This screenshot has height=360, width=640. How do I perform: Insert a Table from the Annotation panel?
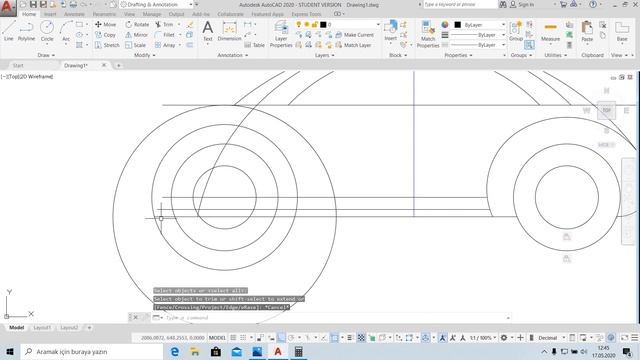tap(254, 45)
